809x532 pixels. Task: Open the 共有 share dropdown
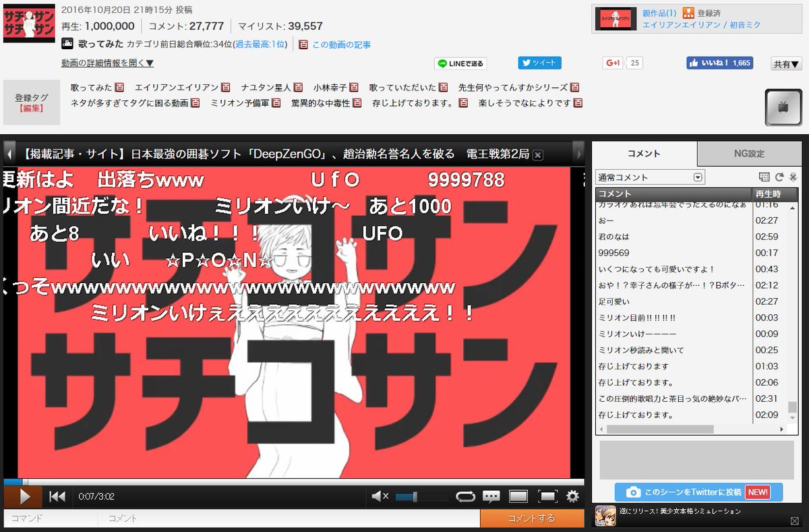[x=787, y=64]
